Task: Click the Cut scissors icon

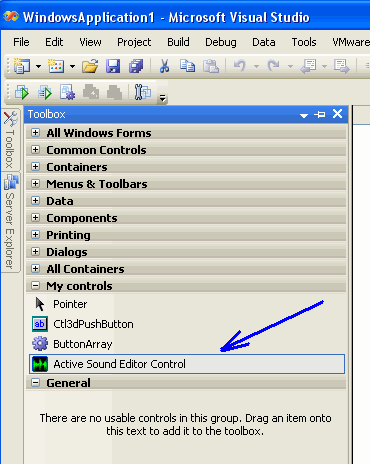Action: click(x=164, y=66)
